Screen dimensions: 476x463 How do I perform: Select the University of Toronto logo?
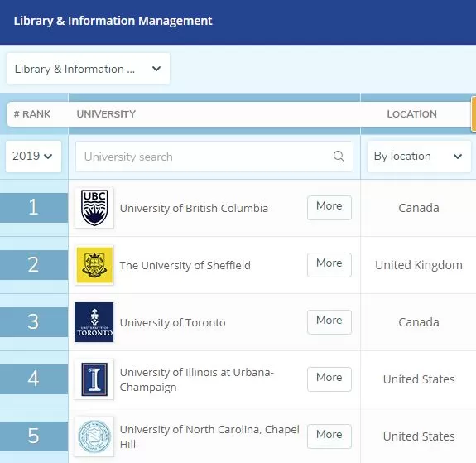[94, 322]
